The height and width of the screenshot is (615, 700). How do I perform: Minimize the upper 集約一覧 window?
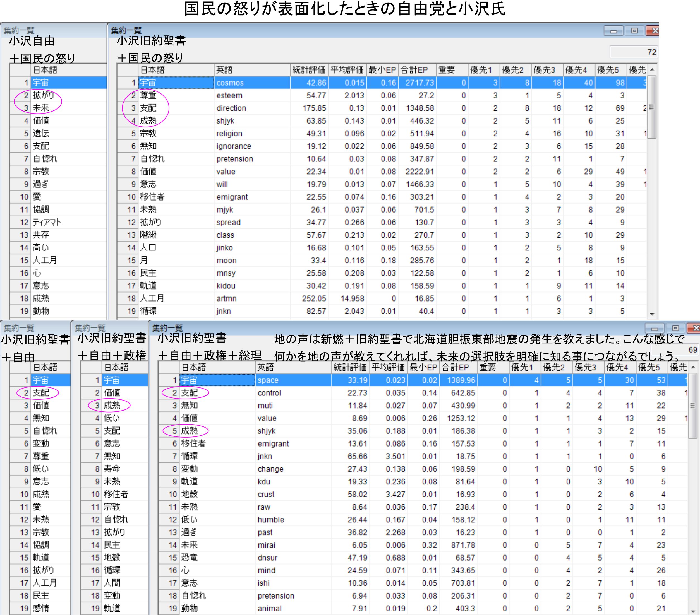click(613, 31)
